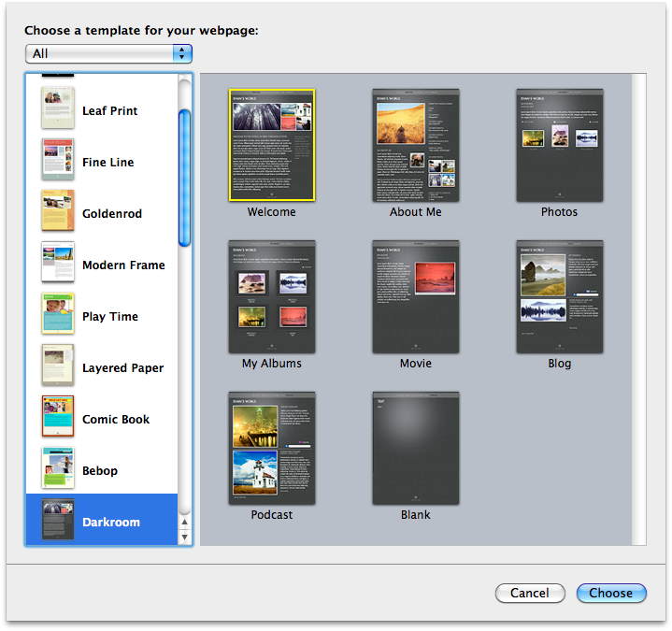Choose the About Me page template
This screenshot has width=672, height=631.
click(x=416, y=146)
